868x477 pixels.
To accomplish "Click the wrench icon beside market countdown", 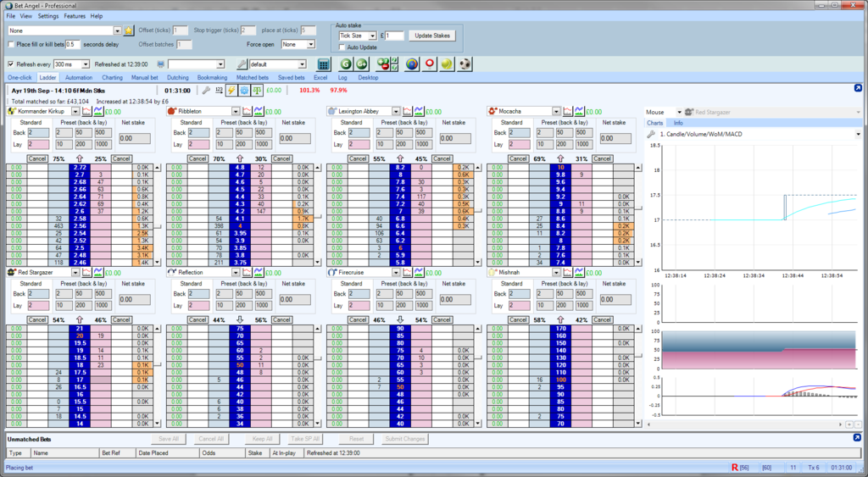I will (x=205, y=90).
